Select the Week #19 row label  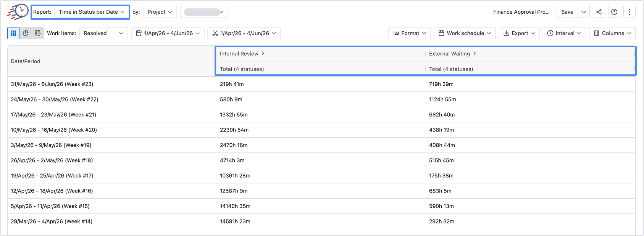pyautogui.click(x=51, y=145)
